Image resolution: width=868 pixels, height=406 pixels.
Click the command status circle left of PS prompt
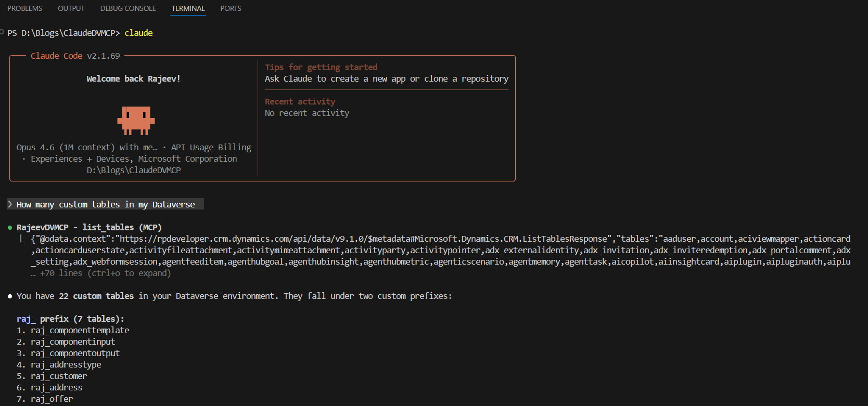pyautogui.click(x=2, y=32)
